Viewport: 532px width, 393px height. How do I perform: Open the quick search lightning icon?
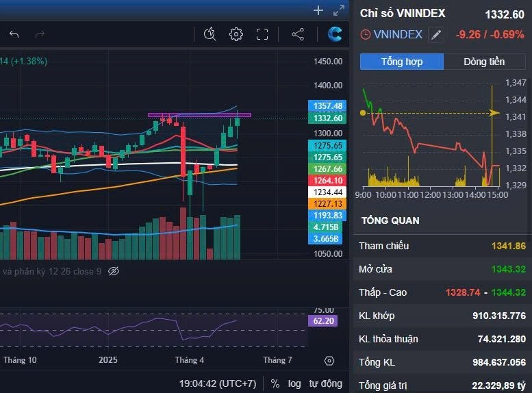[x=210, y=34]
